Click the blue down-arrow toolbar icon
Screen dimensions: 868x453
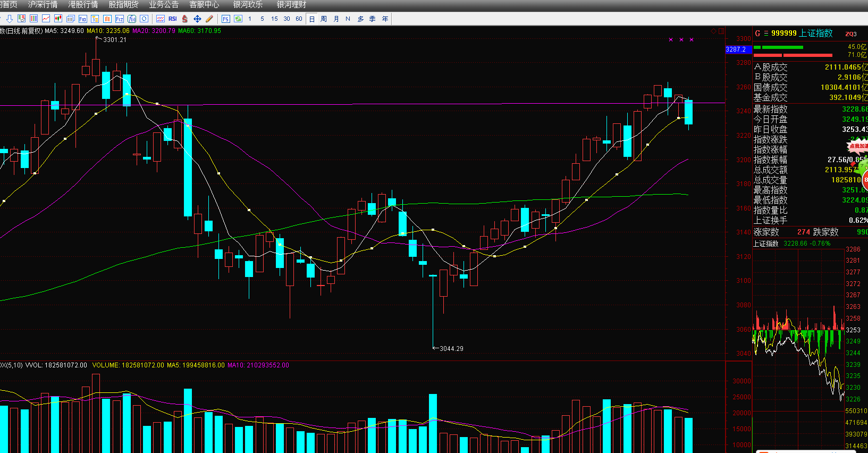(x=10, y=19)
